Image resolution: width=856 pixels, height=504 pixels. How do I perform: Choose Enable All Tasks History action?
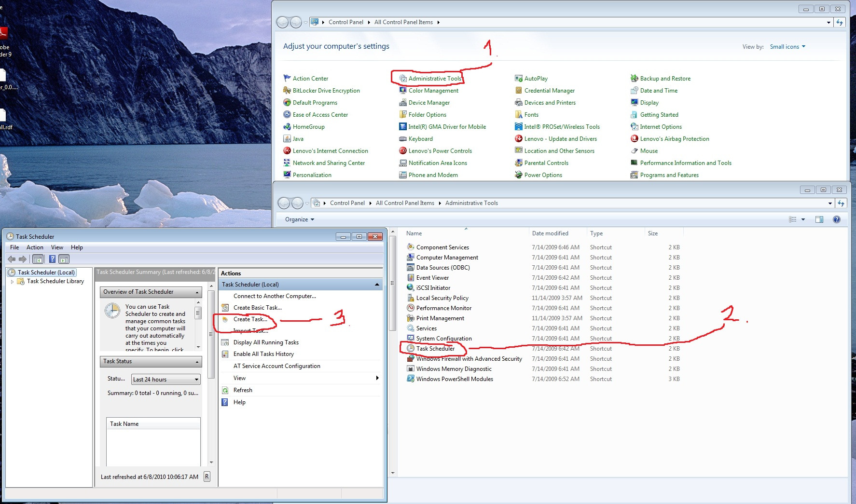[x=263, y=354]
